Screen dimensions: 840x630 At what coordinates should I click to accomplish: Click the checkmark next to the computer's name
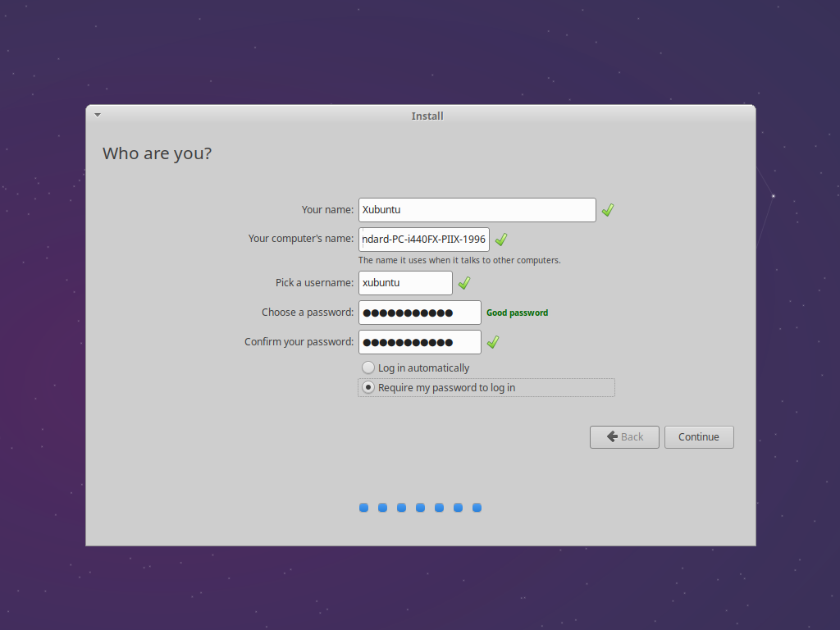coord(500,239)
